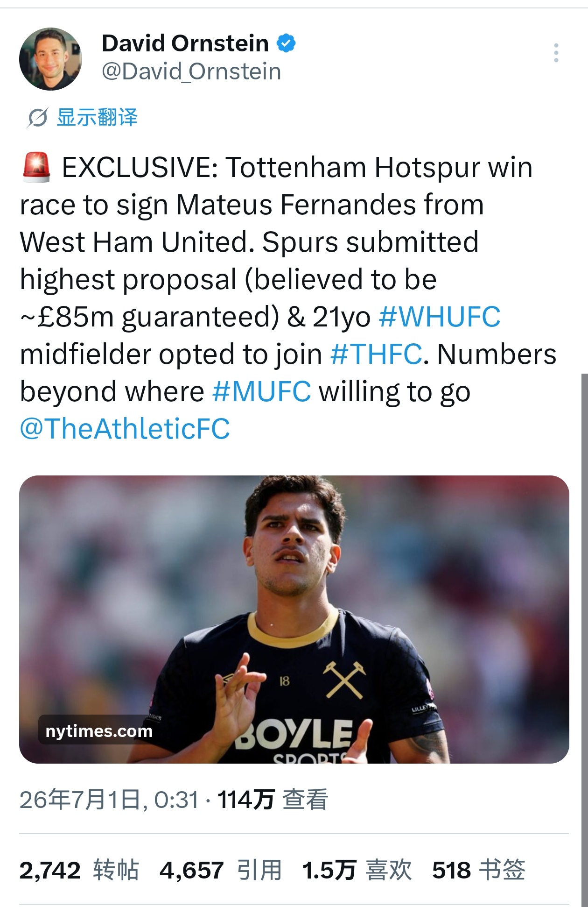View the 518 书签 bookmarks count
The height and width of the screenshot is (907, 588).
[x=479, y=870]
